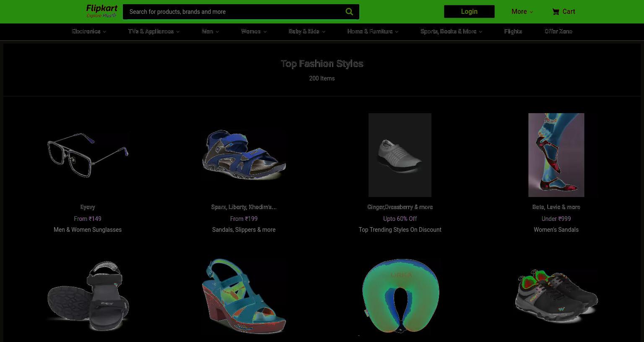Expand the Men category menu
The image size is (644, 342).
[x=210, y=31]
